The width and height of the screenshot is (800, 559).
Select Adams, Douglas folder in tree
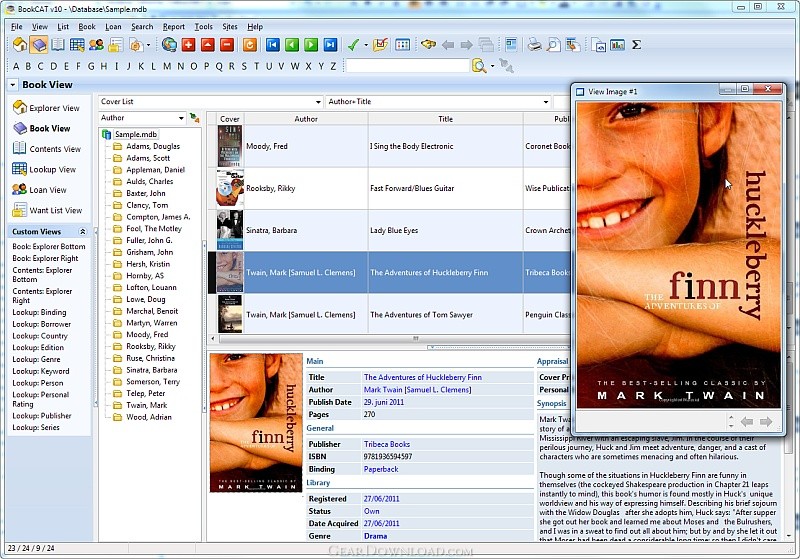[x=153, y=146]
